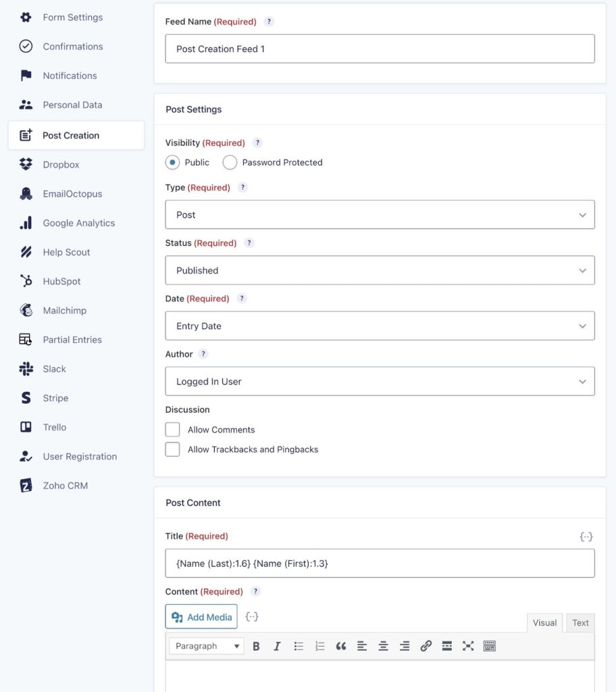Open the Paragraph format dropdown

(x=207, y=646)
